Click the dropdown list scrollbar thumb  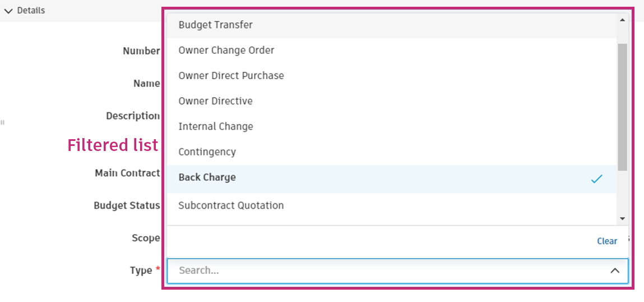coord(622,107)
